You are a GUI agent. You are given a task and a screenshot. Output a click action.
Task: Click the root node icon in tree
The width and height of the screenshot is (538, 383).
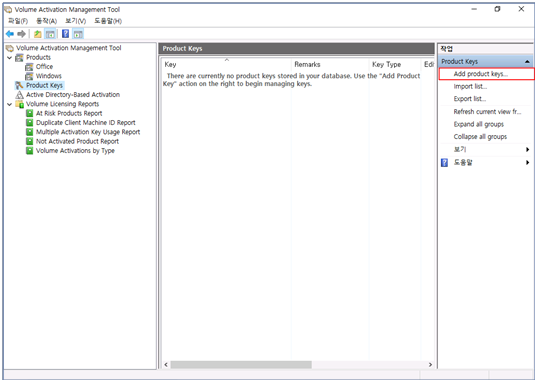(x=10, y=48)
